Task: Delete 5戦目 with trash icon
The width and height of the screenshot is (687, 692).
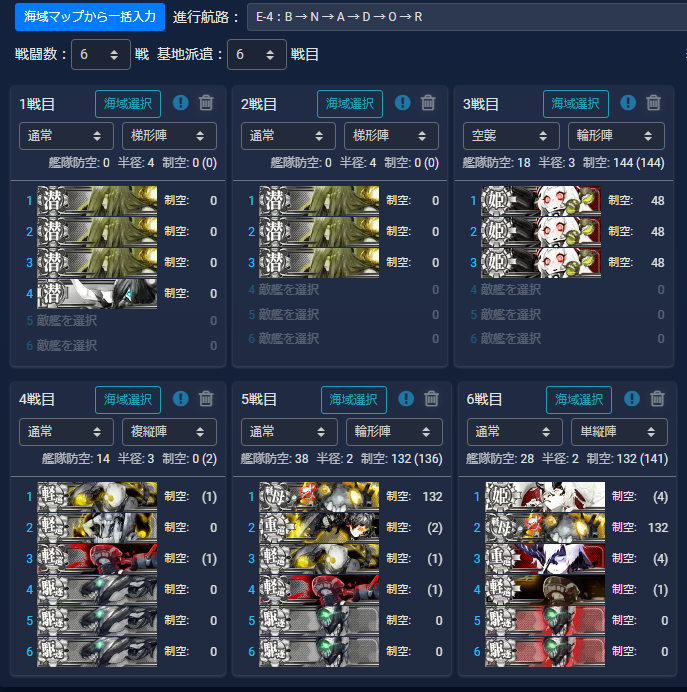Action: 432,399
